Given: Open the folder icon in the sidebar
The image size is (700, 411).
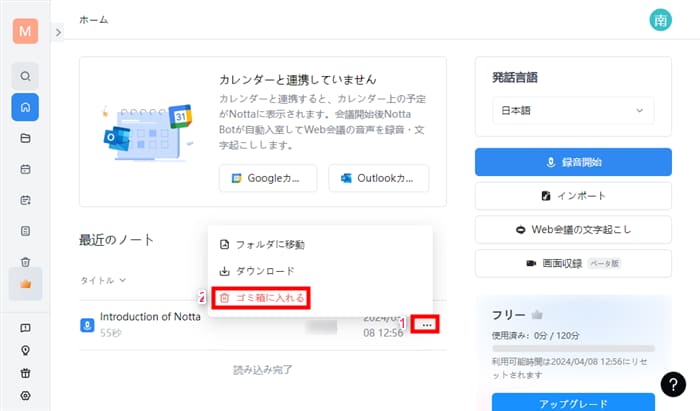Looking at the screenshot, I should point(25,138).
